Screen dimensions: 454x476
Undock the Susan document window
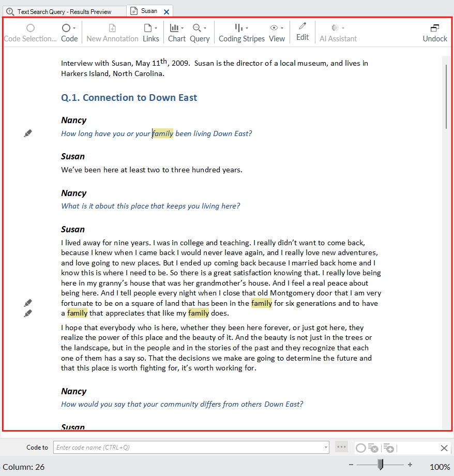point(435,33)
